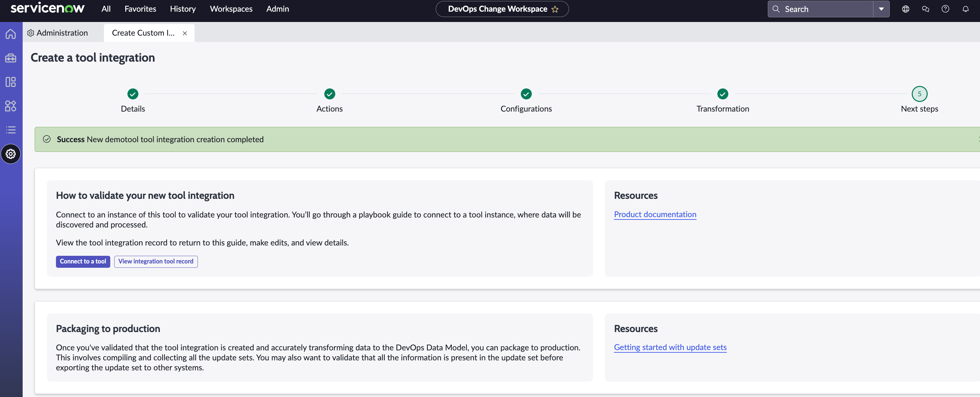Open the list icon in sidebar
This screenshot has width=980, height=397.
[x=11, y=130]
